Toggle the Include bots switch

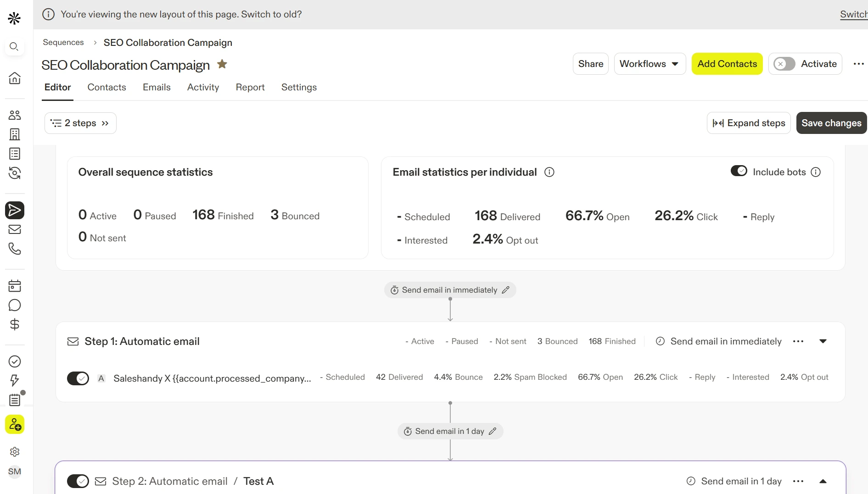[739, 171]
